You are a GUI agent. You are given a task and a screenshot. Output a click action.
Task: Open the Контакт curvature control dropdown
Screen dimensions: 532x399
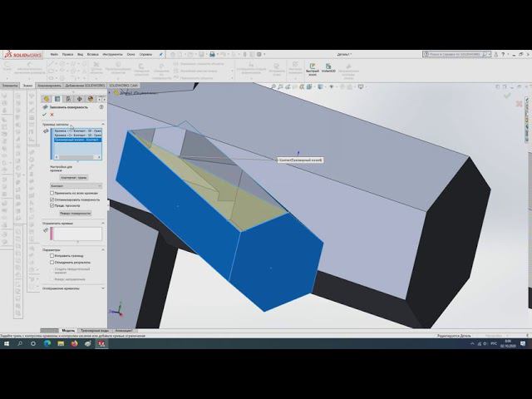(x=76, y=186)
